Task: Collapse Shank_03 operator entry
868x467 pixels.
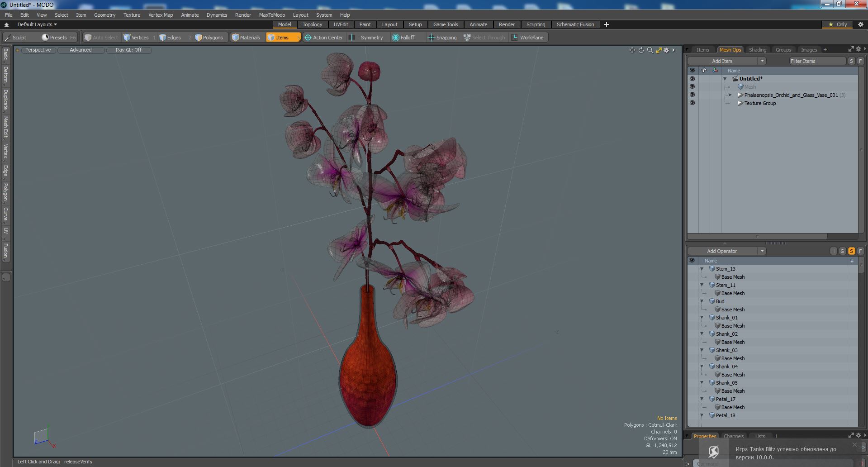Action: click(x=702, y=350)
